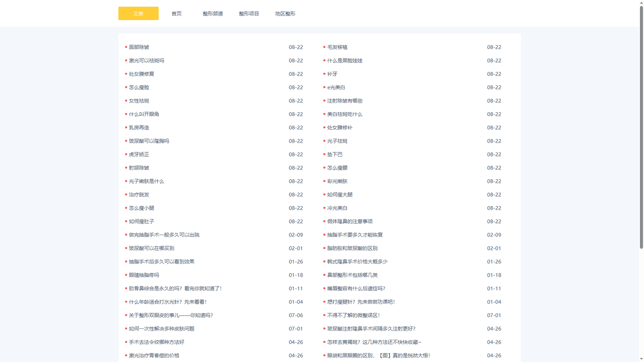Click the 眼睛抽脂疼吗 link
This screenshot has height=362, width=644.
point(144,275)
